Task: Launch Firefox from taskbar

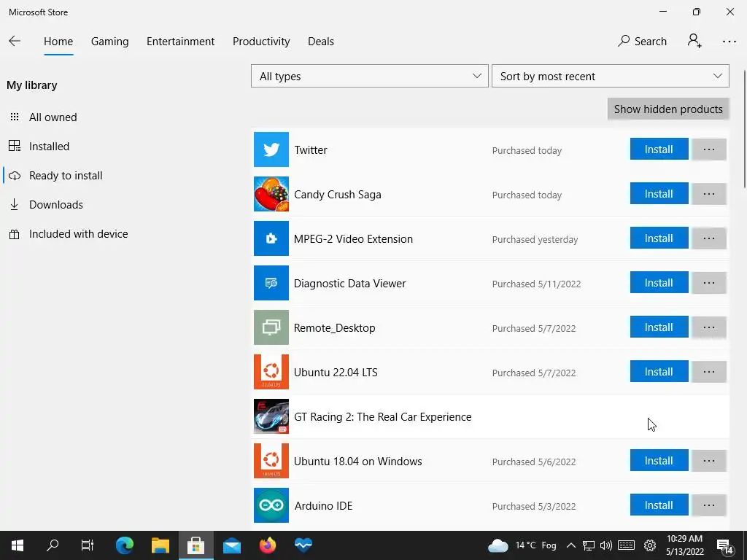Action: click(x=268, y=545)
